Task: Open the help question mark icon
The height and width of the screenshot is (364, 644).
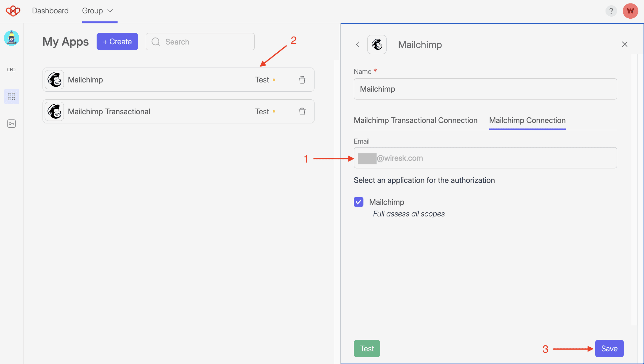Action: pyautogui.click(x=611, y=11)
